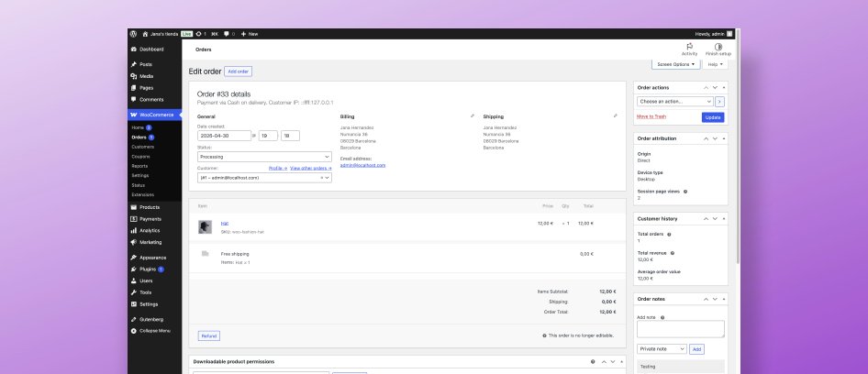Move Downloadable product permissions panel down

[x=612, y=361]
